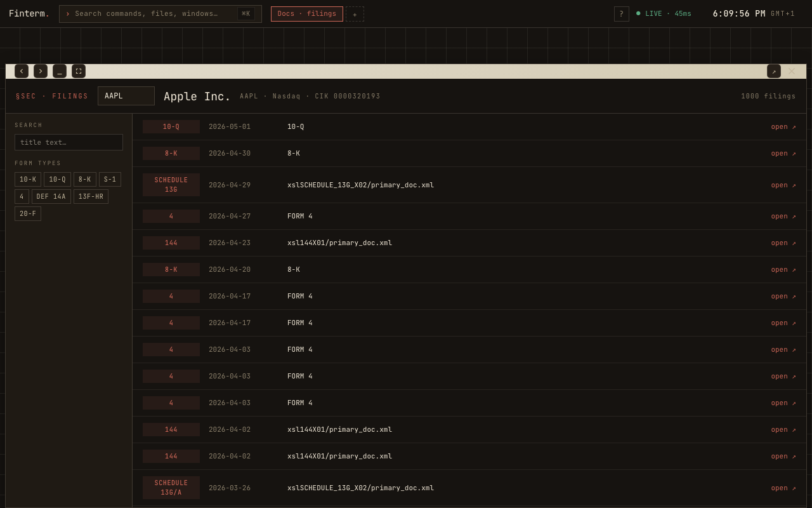Go back using the window's back arrow

pos(22,71)
